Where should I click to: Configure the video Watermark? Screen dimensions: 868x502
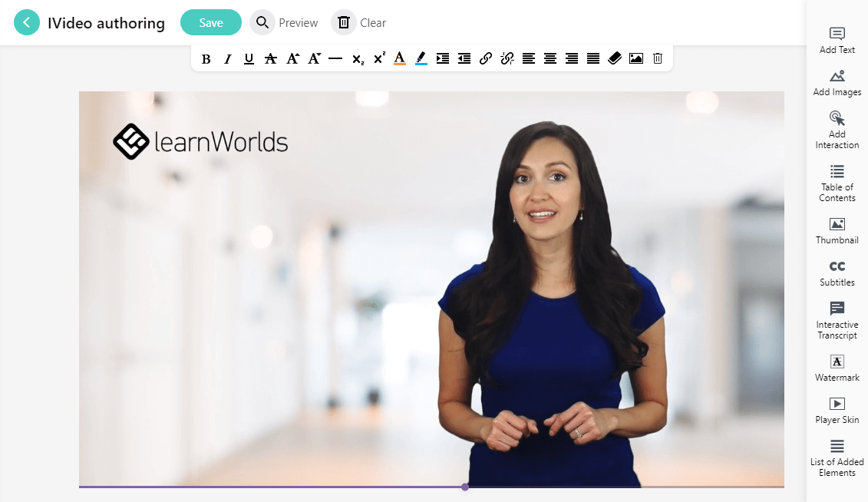837,368
